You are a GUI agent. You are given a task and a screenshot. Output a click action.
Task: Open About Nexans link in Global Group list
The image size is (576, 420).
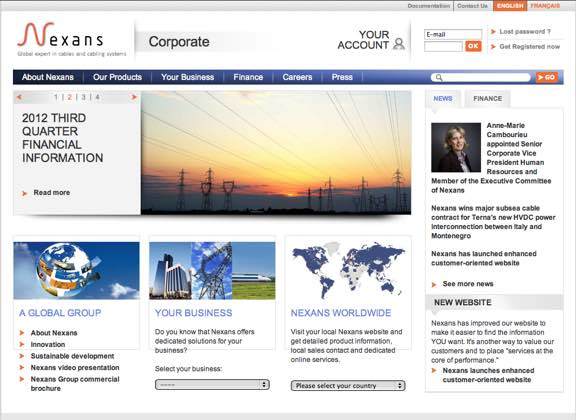pyautogui.click(x=54, y=333)
